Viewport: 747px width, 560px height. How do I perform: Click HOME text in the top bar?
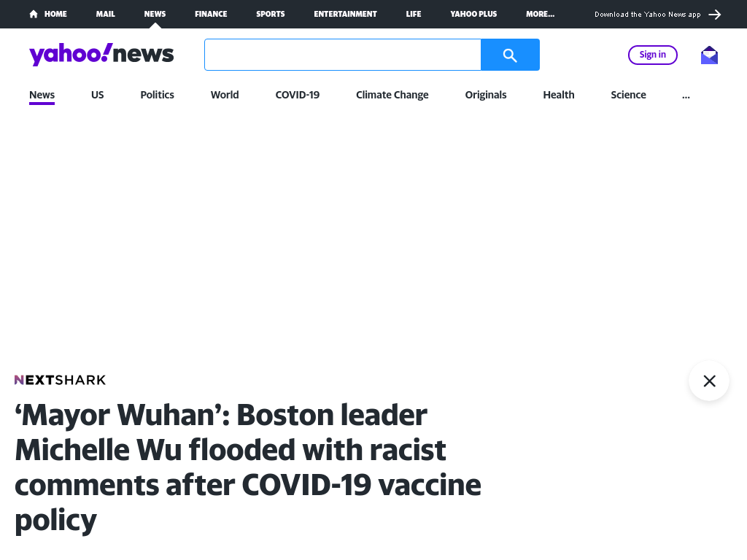pos(55,15)
